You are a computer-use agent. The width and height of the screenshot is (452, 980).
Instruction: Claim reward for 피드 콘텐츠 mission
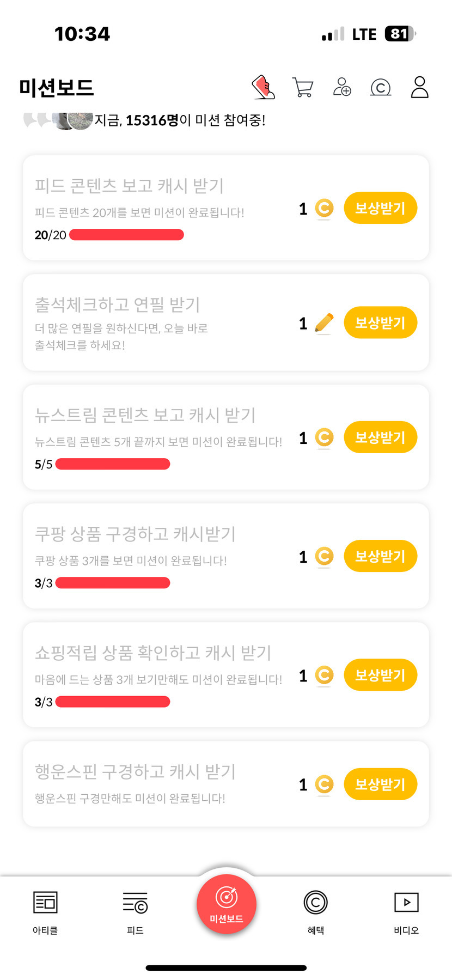380,208
